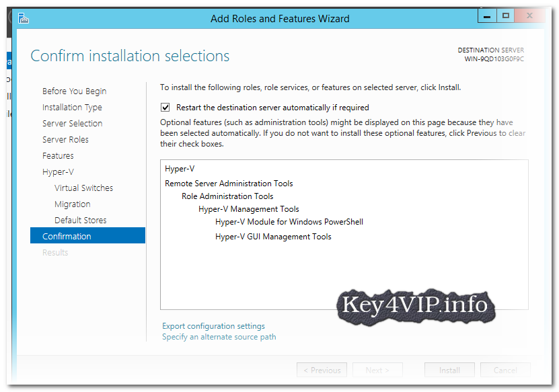Open the Default Stores step

(x=80, y=221)
